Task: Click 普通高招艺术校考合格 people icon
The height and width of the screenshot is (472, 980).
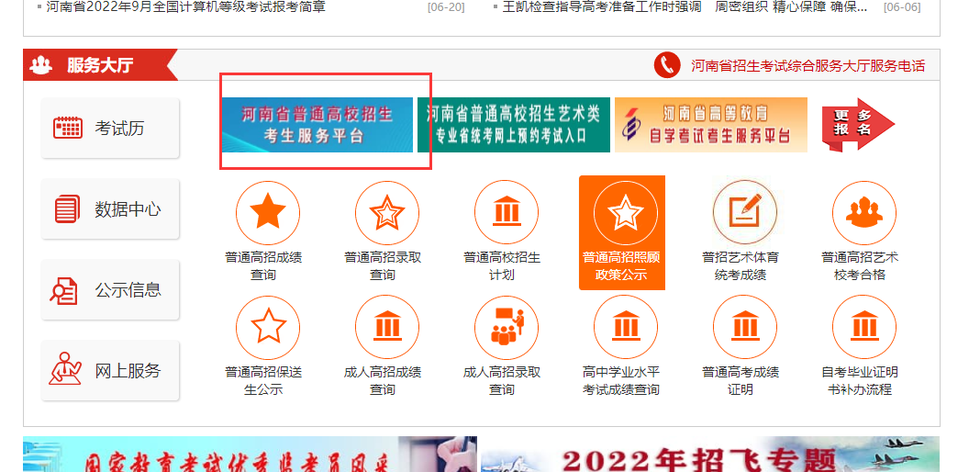Action: click(x=863, y=213)
